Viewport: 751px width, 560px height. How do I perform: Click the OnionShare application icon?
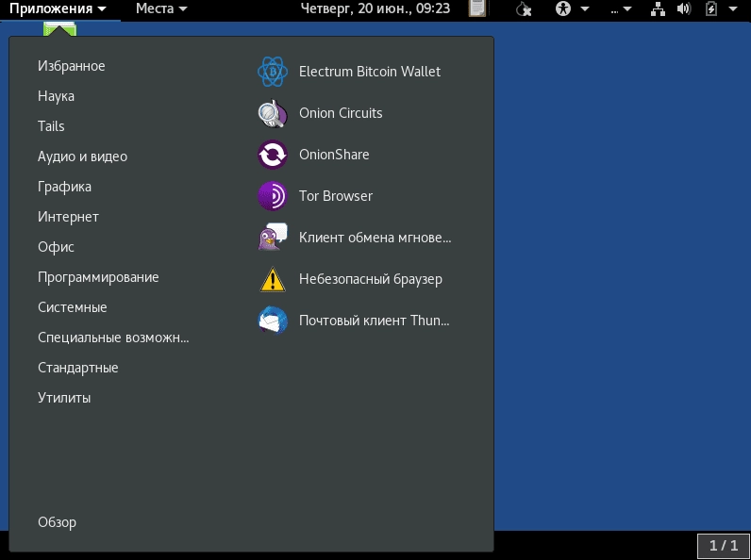pyautogui.click(x=273, y=155)
